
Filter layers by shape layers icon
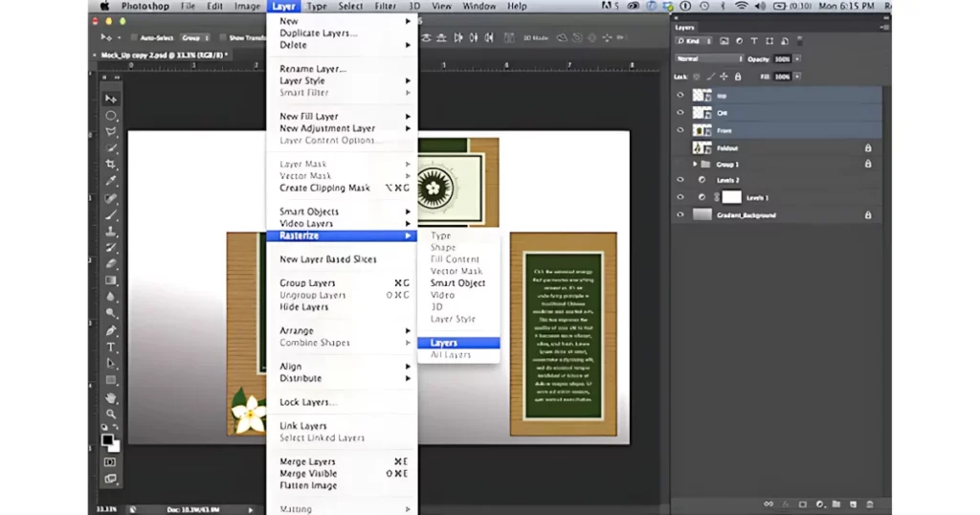coord(769,41)
